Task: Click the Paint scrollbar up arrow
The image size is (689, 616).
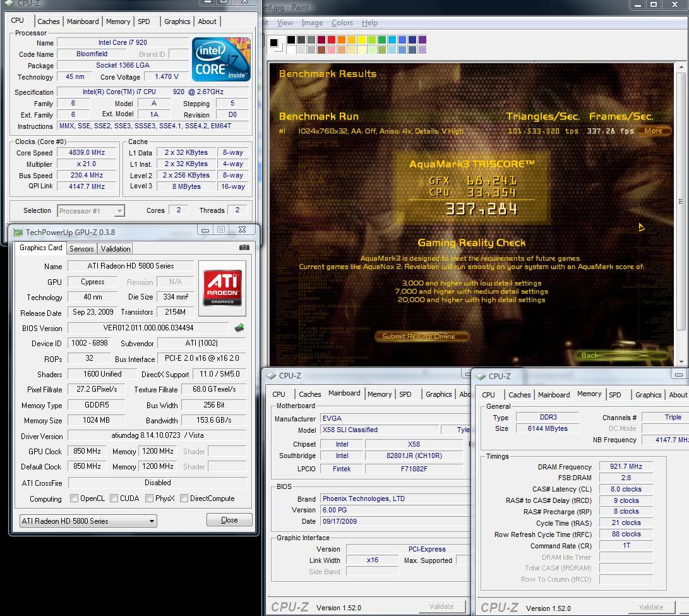Action: [x=681, y=67]
